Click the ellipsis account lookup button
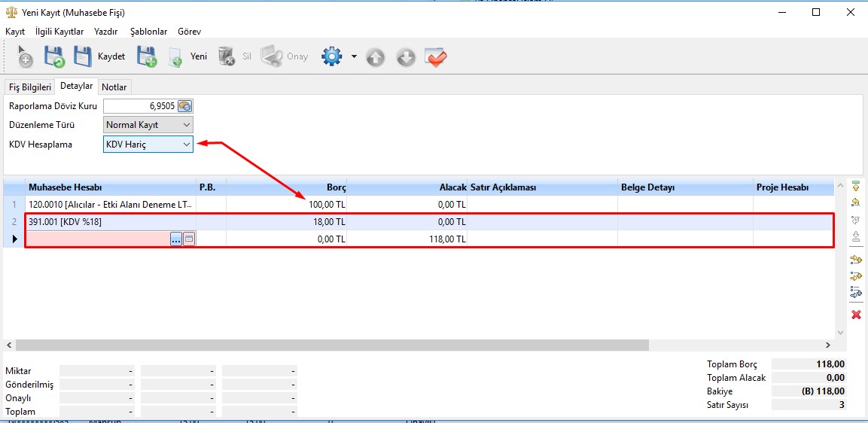This screenshot has height=423, width=868. pos(176,239)
